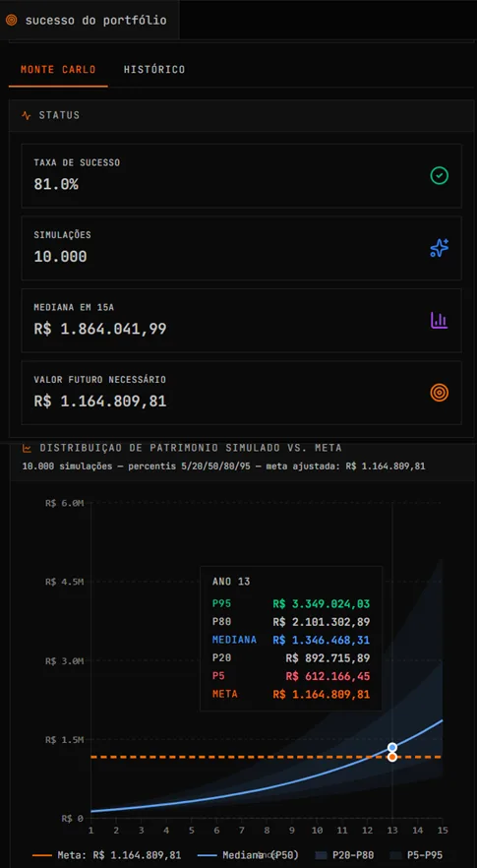Select the sucesso do portfólio panel tab
Screen dimensions: 477x868
89,20
